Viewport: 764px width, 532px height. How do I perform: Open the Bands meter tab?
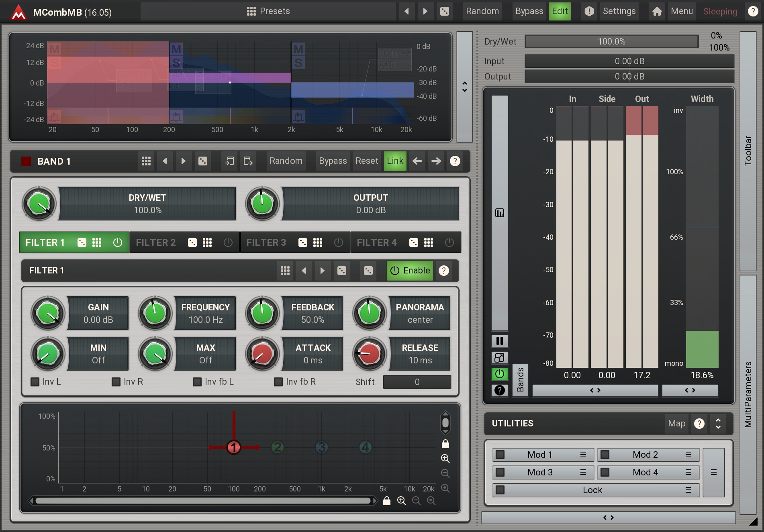[x=520, y=380]
